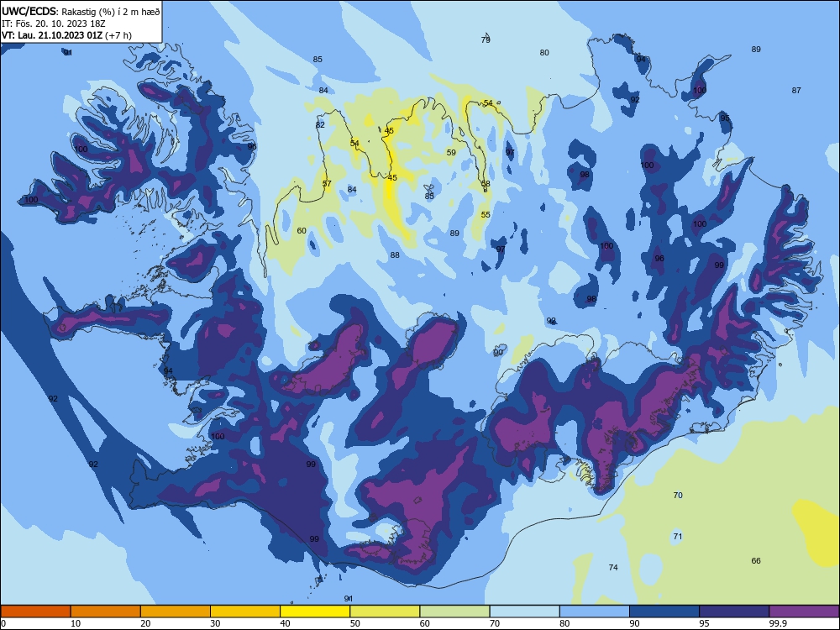
Task: Click the light green 60–70 legend swatch
Action: click(x=454, y=612)
